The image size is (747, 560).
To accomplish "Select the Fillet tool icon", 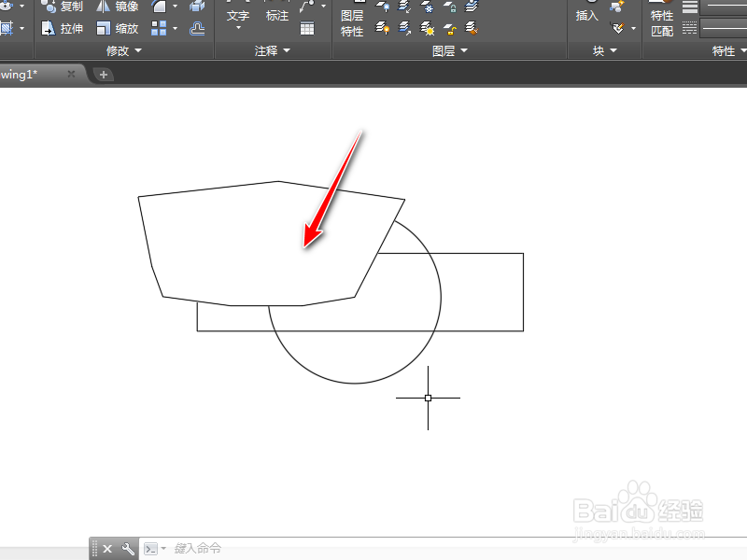I will click(x=159, y=7).
